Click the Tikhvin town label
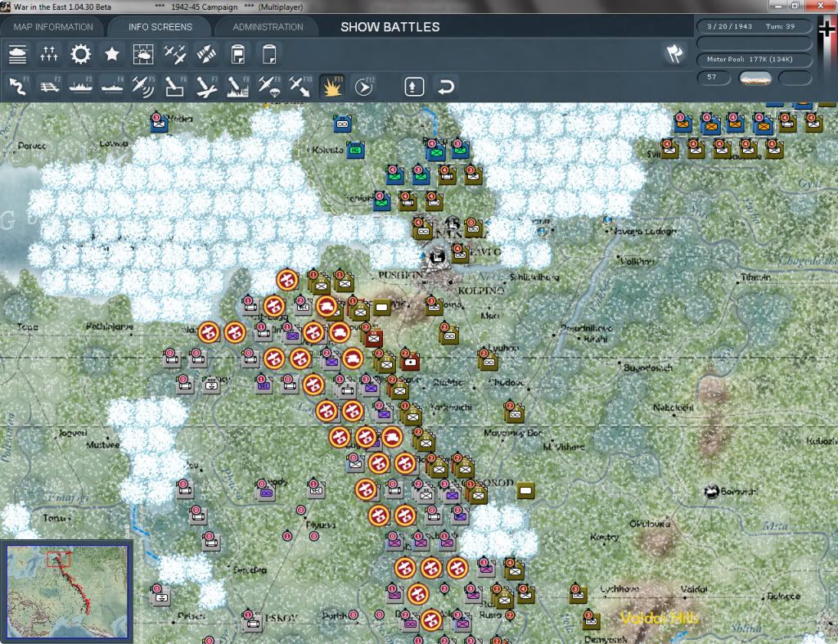Screen dimensions: 838x644 click(x=755, y=277)
